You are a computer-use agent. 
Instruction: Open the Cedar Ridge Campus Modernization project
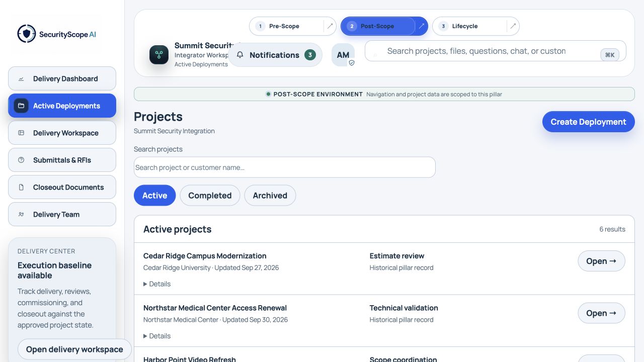coord(601,261)
